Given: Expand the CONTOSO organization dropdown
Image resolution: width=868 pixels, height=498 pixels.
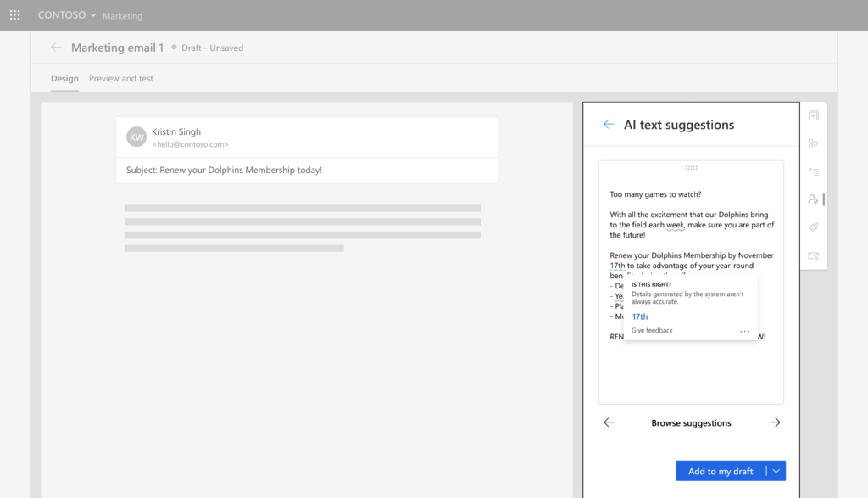Looking at the screenshot, I should pyautogui.click(x=67, y=15).
